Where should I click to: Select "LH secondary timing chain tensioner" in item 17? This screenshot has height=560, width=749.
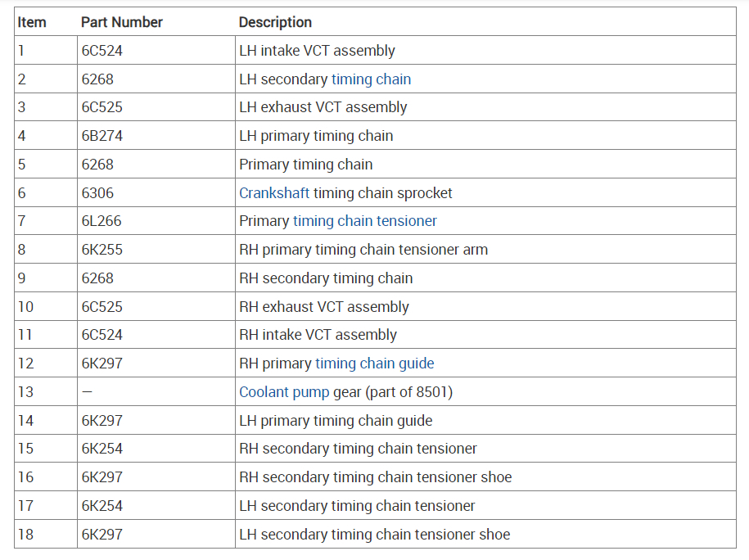(x=357, y=506)
